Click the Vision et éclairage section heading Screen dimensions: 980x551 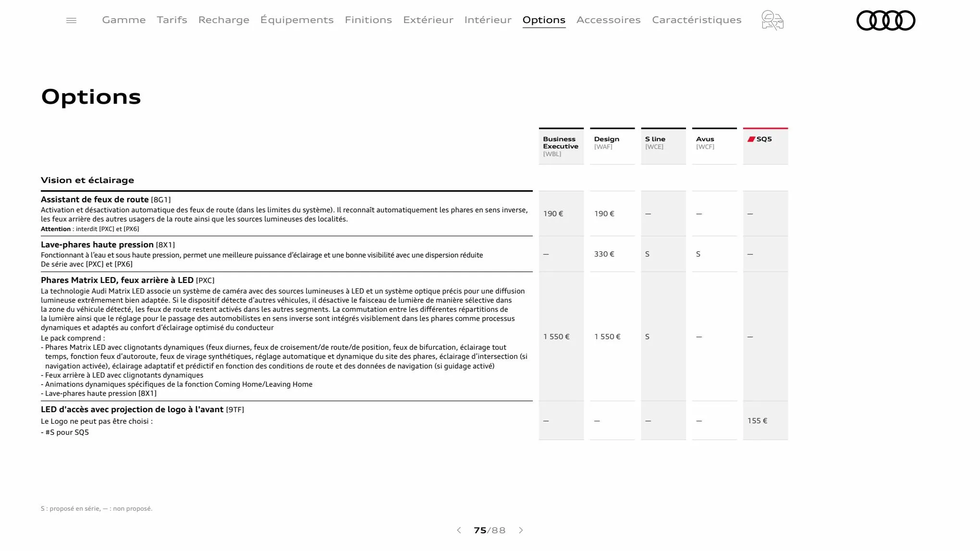click(87, 180)
